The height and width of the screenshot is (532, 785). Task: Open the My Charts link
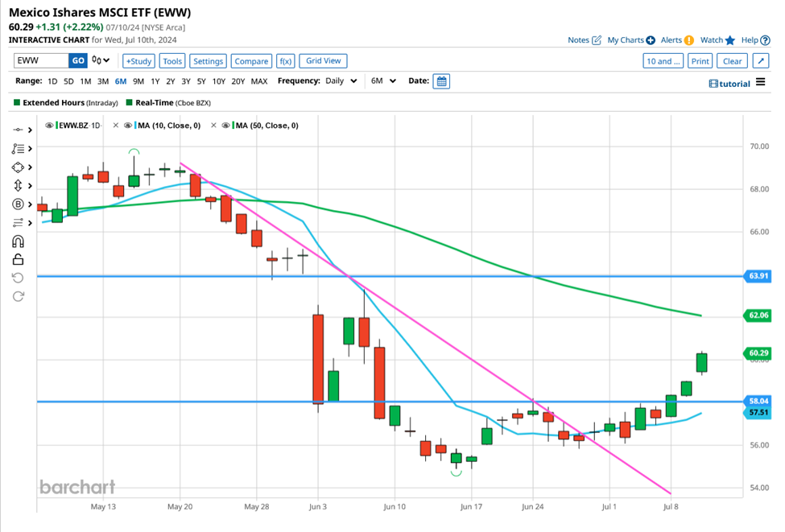click(x=630, y=39)
